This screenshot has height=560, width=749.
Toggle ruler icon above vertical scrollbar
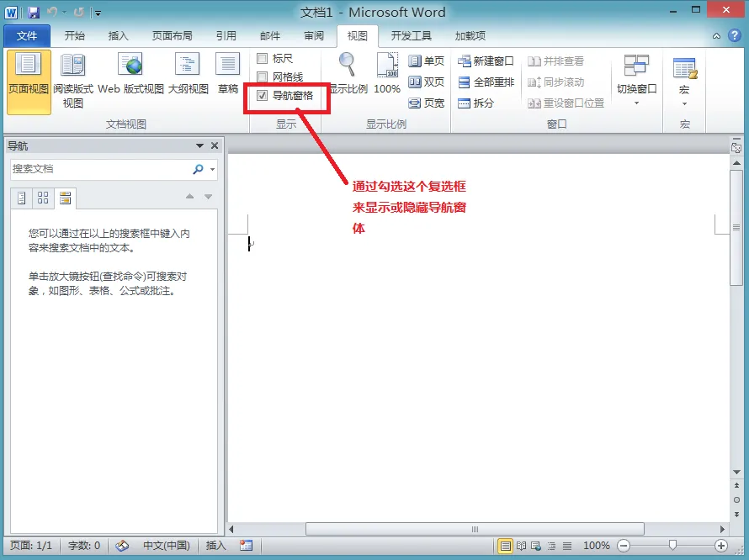tap(736, 147)
